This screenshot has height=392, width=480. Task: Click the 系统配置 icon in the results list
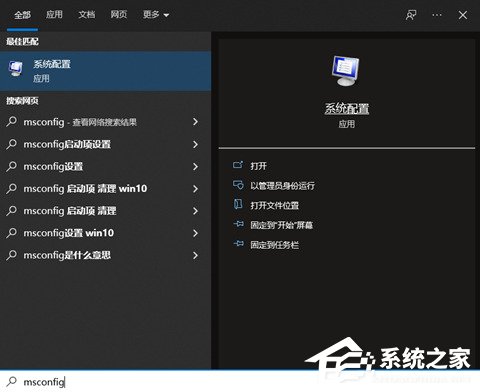[16, 69]
